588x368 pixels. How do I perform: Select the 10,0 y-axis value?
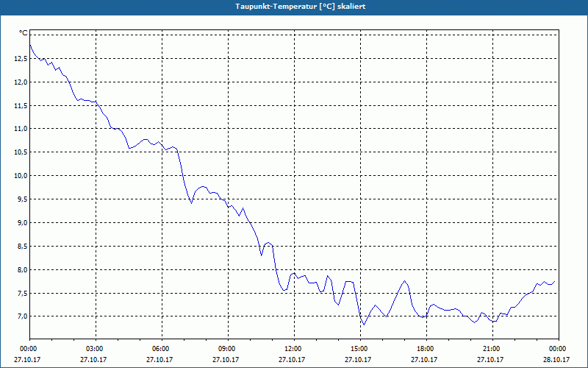coord(21,176)
